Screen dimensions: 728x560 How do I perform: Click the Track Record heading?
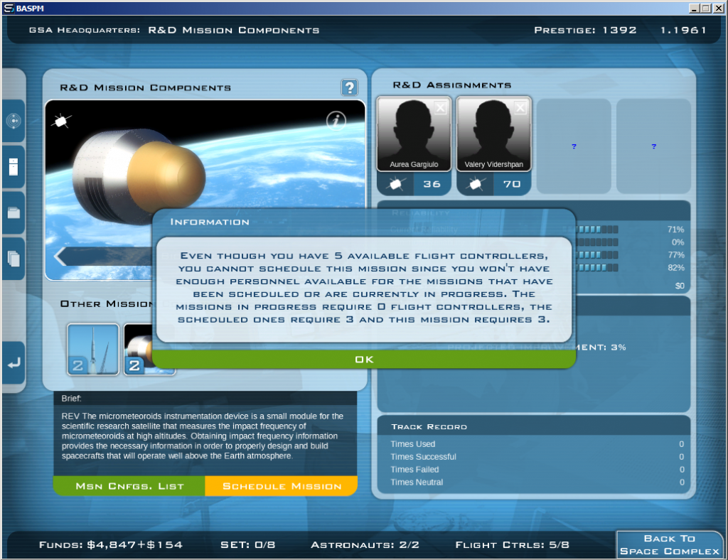point(429,427)
